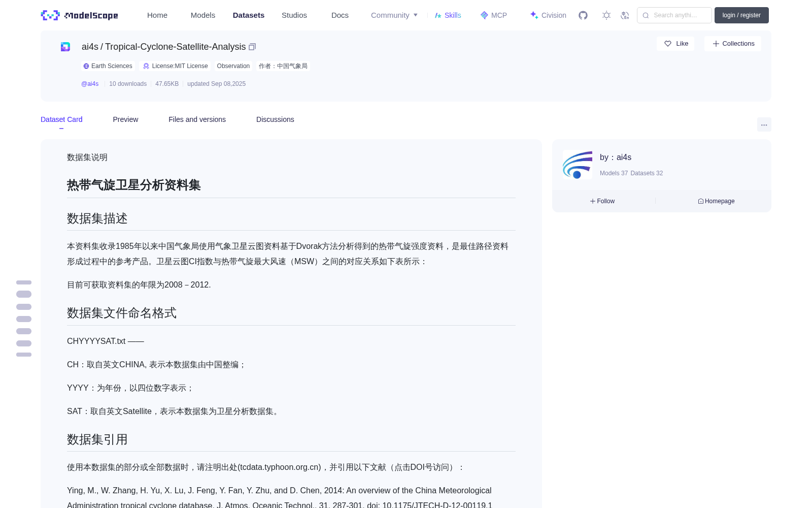
Task: Click the Homepage house icon
Action: (701, 201)
